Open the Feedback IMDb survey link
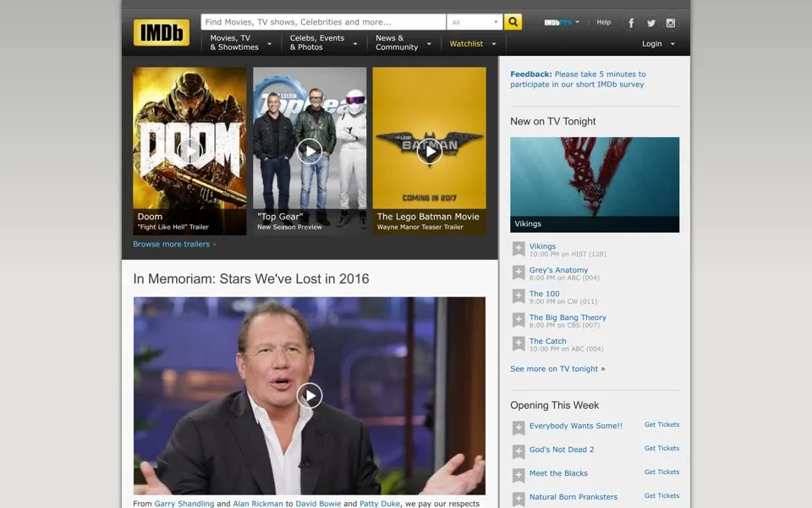 click(x=578, y=80)
